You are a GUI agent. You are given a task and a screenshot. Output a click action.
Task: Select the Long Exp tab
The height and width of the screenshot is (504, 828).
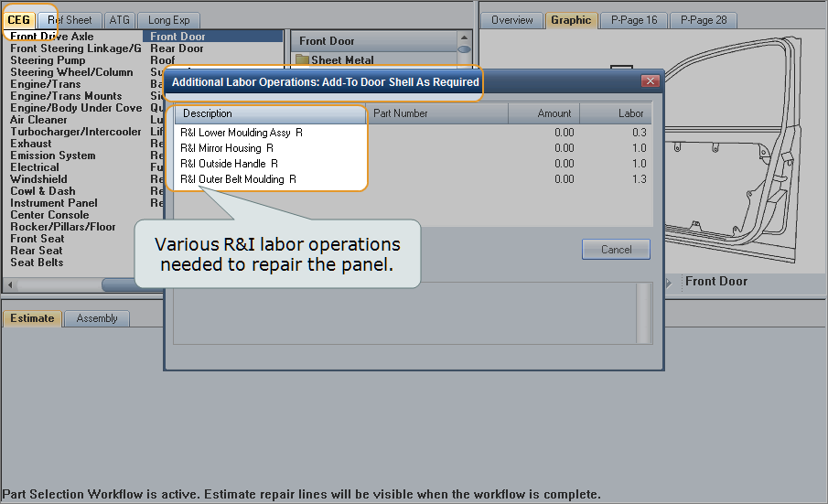(x=168, y=20)
